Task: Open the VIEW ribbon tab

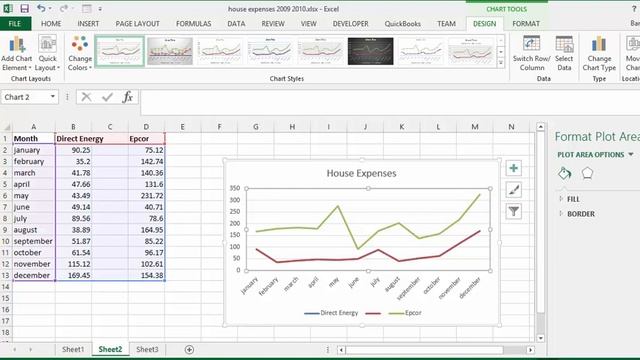Action: point(309,24)
